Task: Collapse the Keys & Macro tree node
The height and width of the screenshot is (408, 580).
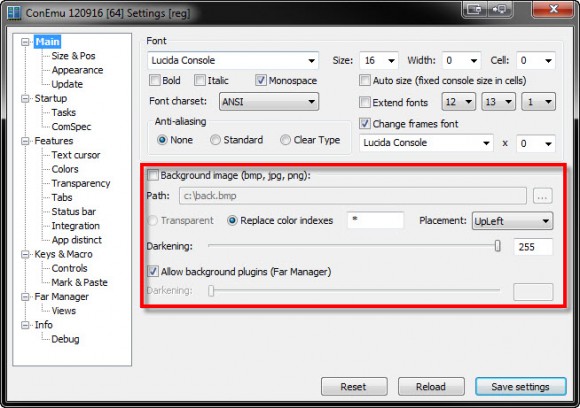Action: coord(25,254)
